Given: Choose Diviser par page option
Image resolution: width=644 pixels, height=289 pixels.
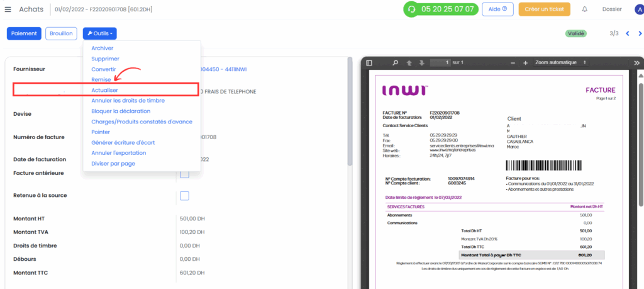Looking at the screenshot, I should coord(113,164).
